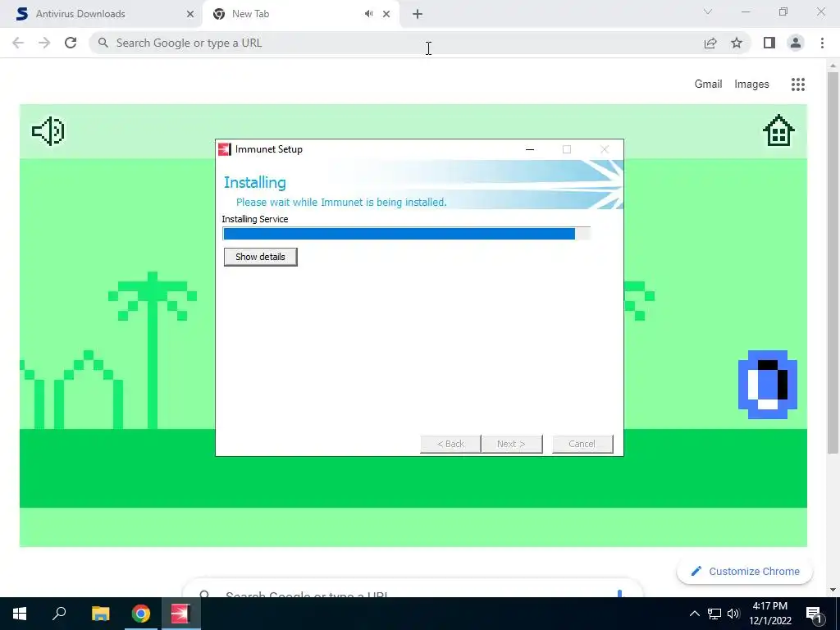Open the Chrome tab search chevron

pyautogui.click(x=708, y=11)
